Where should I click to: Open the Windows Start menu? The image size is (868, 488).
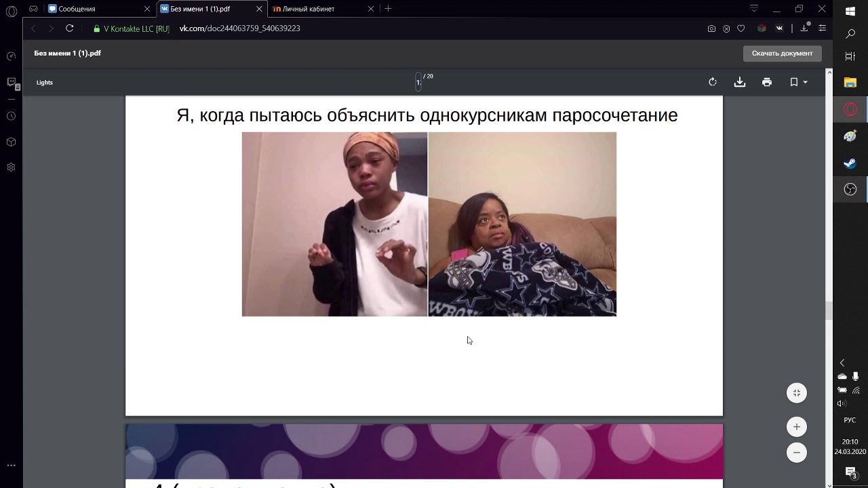click(850, 11)
